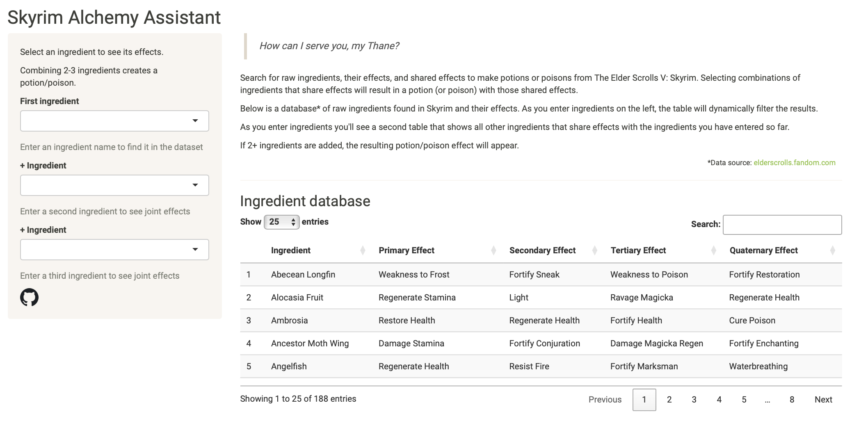Screen dimensions: 868x423
Task: Go to the Next page
Action: point(823,400)
